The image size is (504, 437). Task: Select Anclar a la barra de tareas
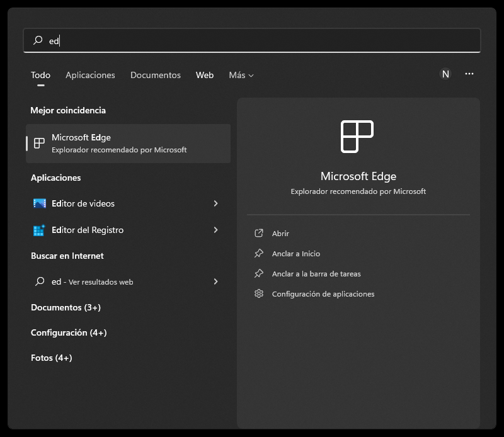(x=316, y=274)
